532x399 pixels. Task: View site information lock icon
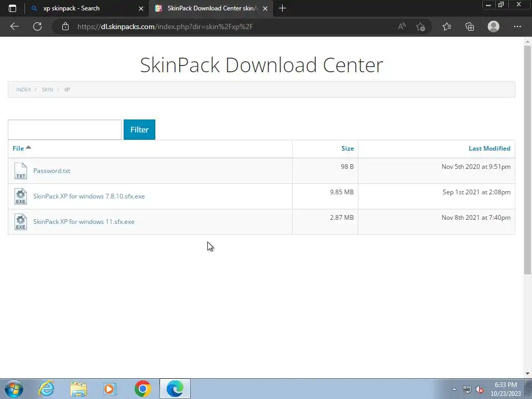pyautogui.click(x=65, y=26)
